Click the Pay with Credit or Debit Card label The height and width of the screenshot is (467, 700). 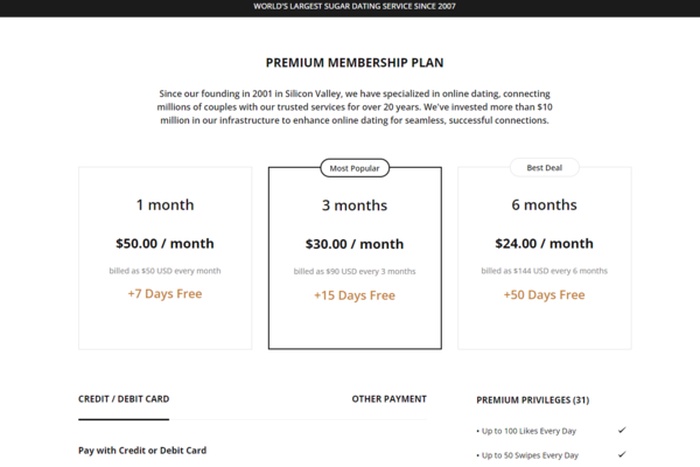[142, 450]
